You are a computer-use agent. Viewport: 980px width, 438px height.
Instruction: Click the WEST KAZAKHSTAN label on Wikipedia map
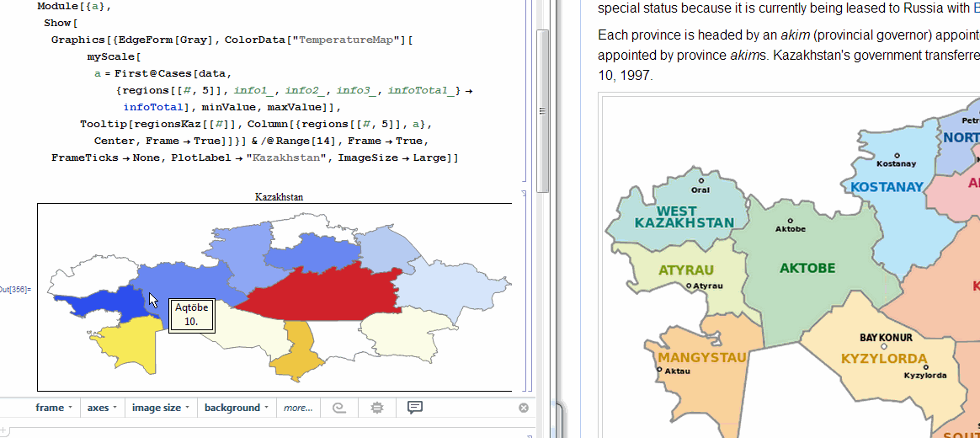[x=684, y=217]
